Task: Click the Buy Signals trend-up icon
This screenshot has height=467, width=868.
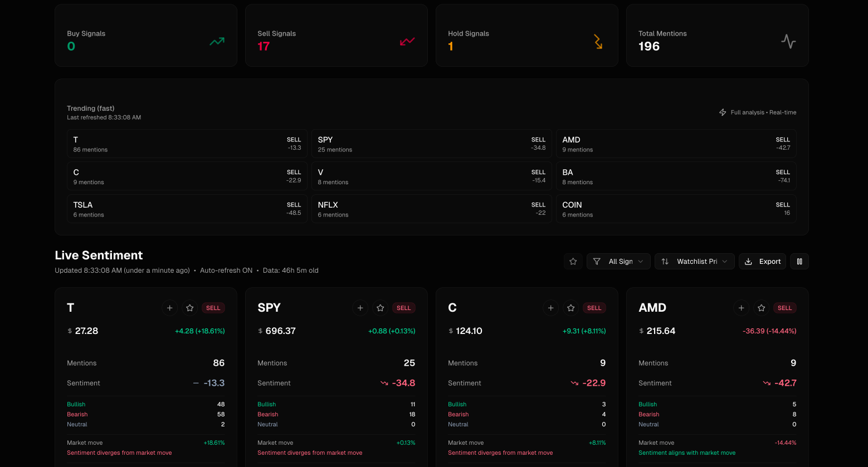Action: (217, 41)
